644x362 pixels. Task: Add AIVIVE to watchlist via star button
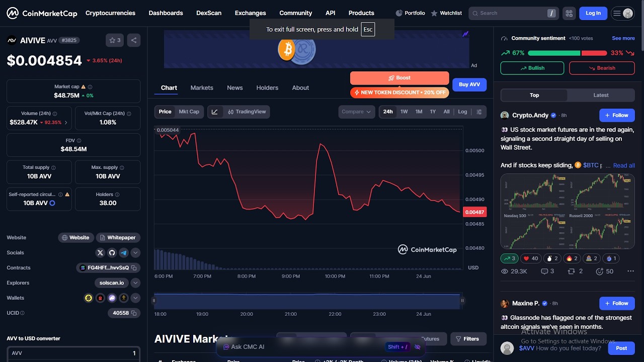[x=115, y=40]
